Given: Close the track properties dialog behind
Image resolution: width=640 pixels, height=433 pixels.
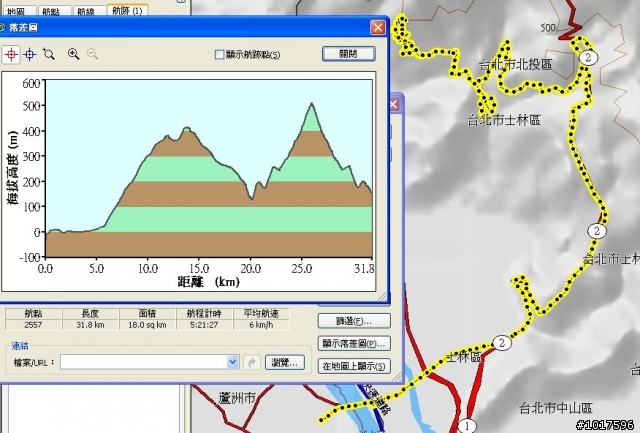Looking at the screenshot, I should (394, 104).
